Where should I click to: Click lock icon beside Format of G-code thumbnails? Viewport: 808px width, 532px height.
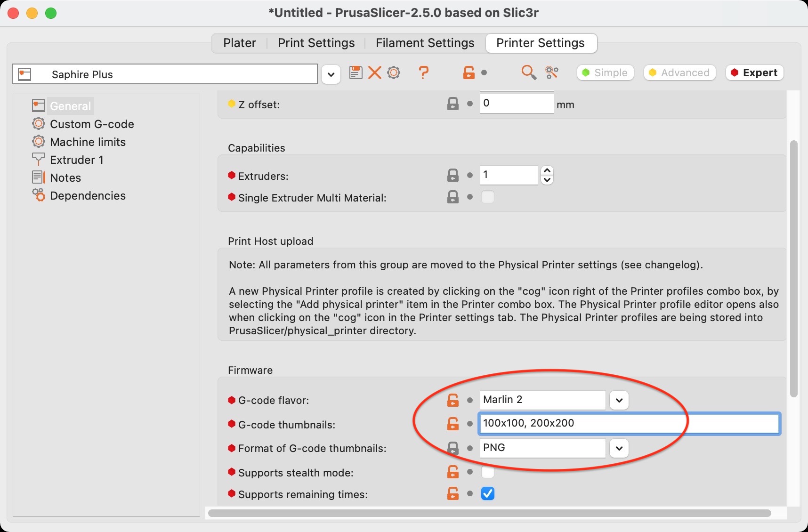tap(452, 448)
